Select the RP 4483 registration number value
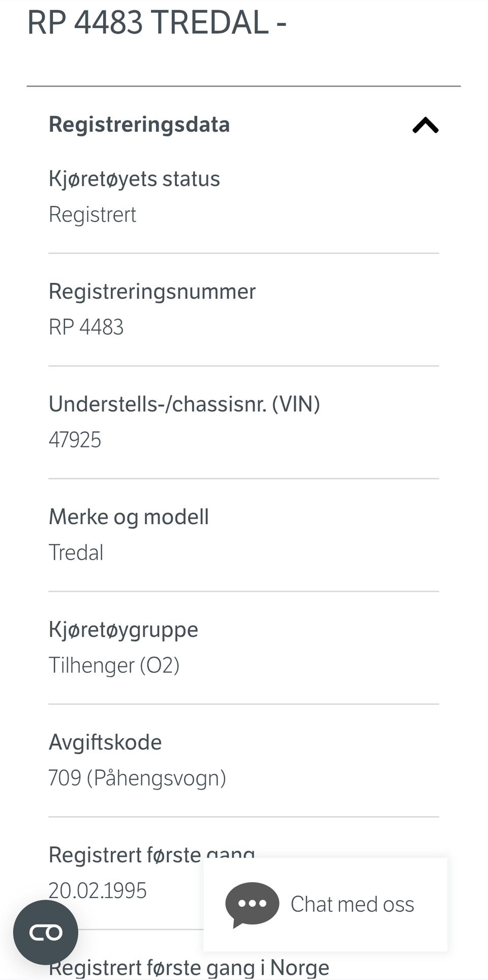This screenshot has width=488, height=980. [x=86, y=327]
